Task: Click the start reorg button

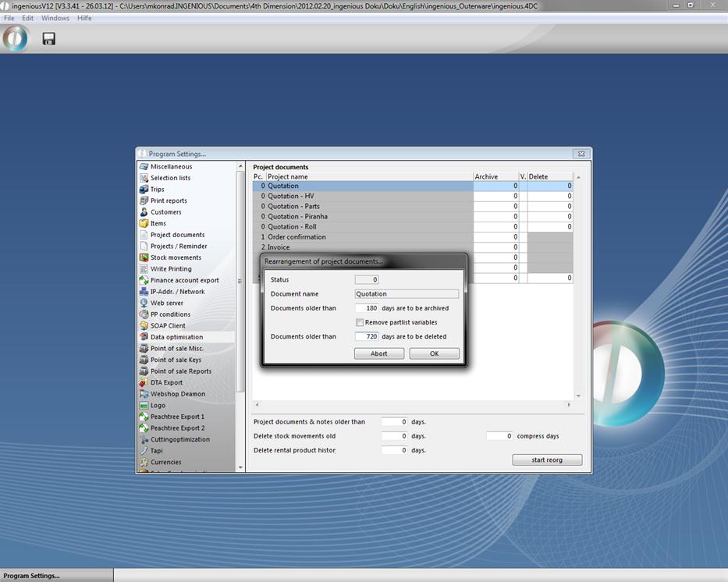Action: [x=547, y=460]
